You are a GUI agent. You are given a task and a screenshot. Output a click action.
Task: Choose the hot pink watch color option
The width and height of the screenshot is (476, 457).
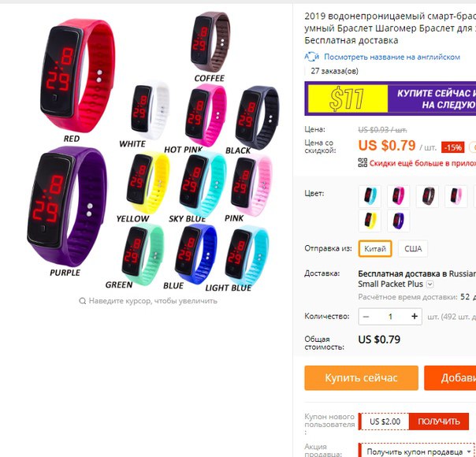click(398, 196)
